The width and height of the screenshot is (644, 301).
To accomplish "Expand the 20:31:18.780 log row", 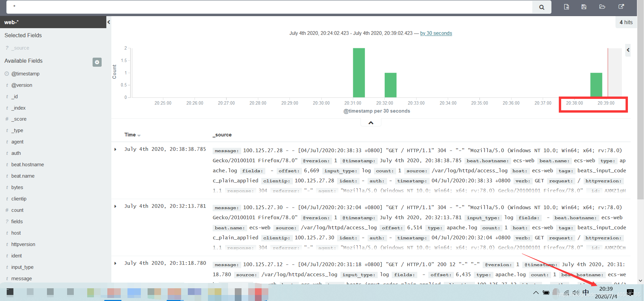I will pos(115,263).
